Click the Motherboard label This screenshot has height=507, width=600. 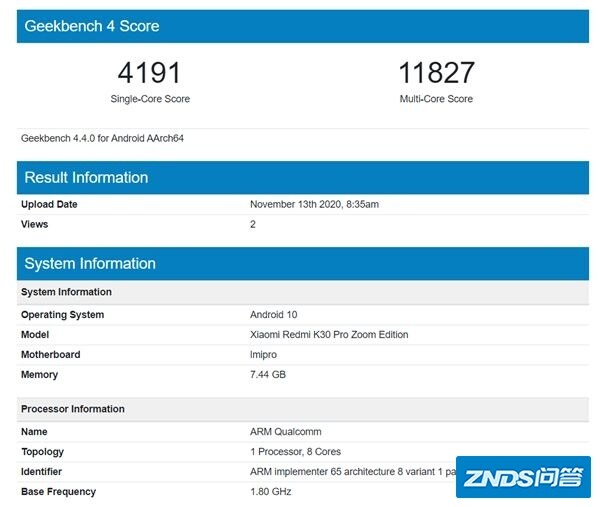tap(51, 354)
